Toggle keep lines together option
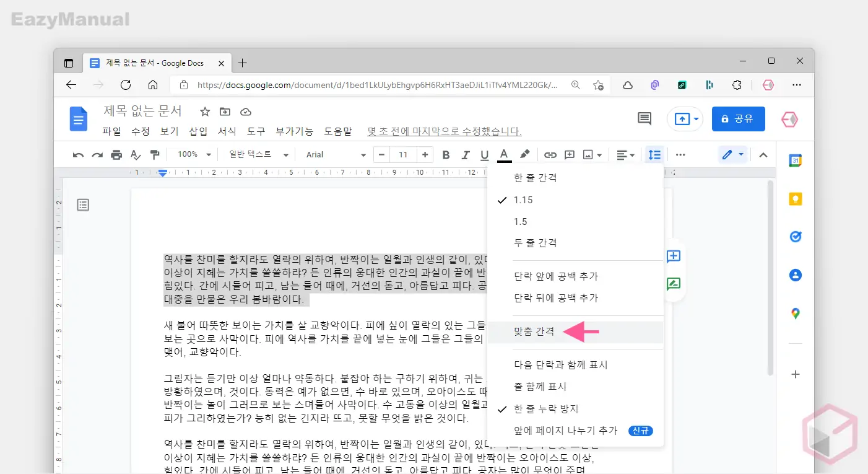Image resolution: width=868 pixels, height=474 pixels. (x=575, y=387)
